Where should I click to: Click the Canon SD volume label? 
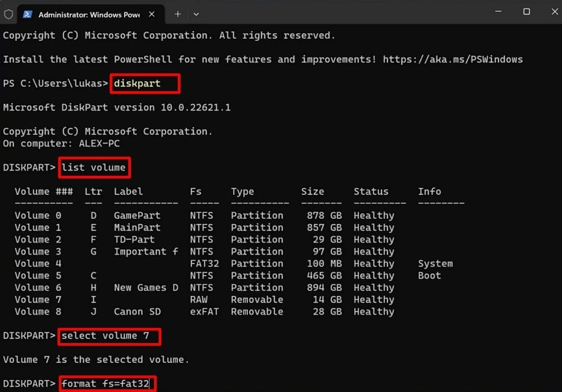click(137, 311)
